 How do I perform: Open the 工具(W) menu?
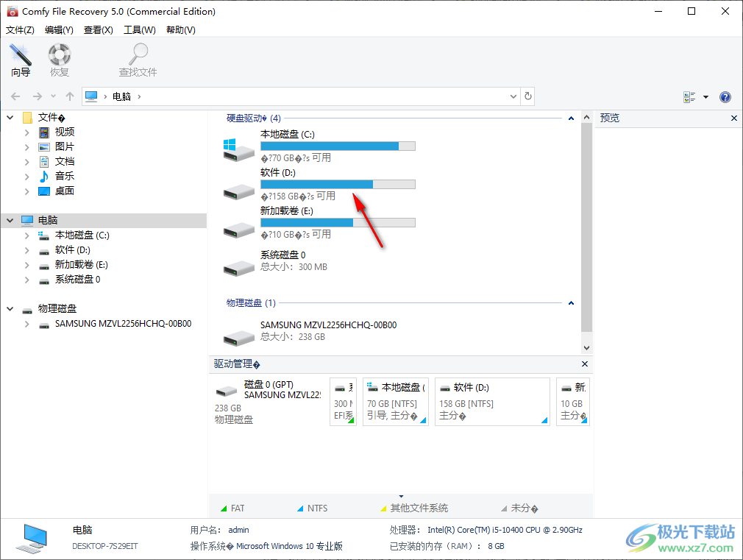139,30
